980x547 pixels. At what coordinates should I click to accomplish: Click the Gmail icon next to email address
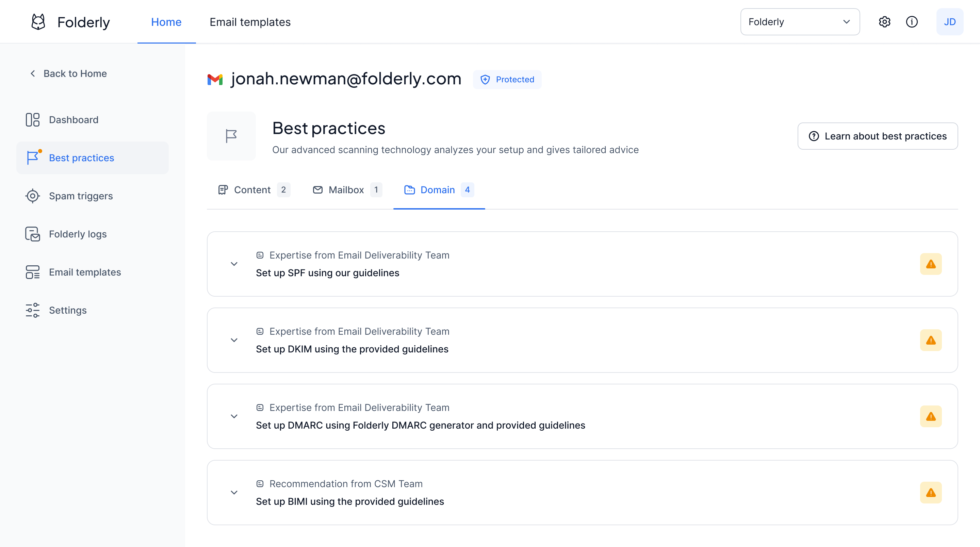[x=215, y=79]
